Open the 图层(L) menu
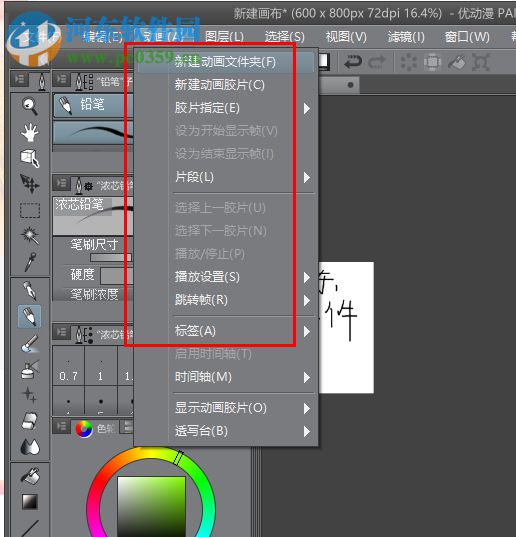 225,37
